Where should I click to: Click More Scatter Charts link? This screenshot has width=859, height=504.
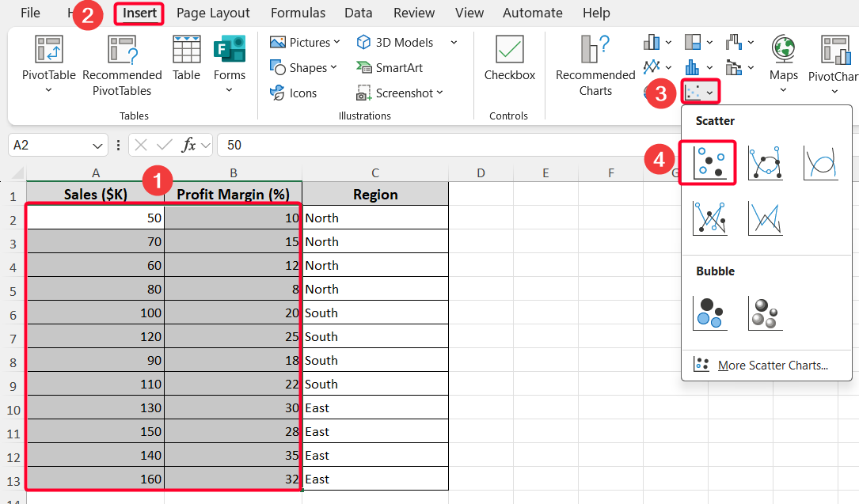tap(772, 366)
